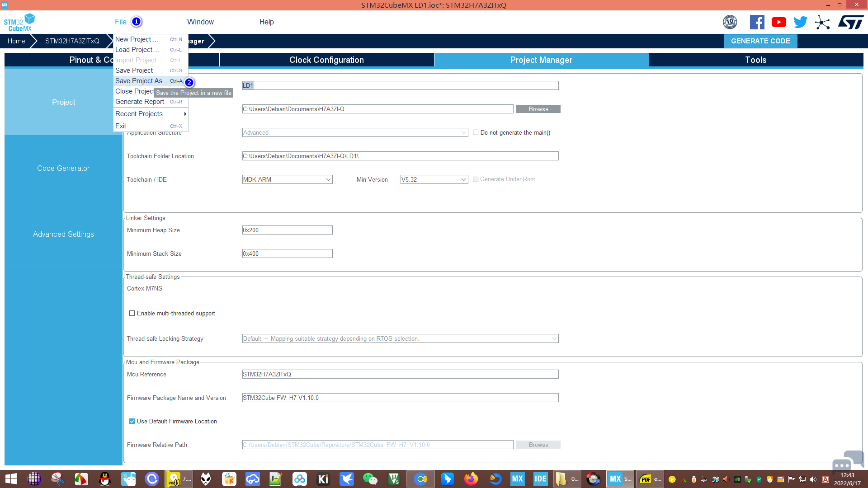Screen dimensions: 868x488
Task: Open WeChat from the taskbar
Action: pos(370,479)
